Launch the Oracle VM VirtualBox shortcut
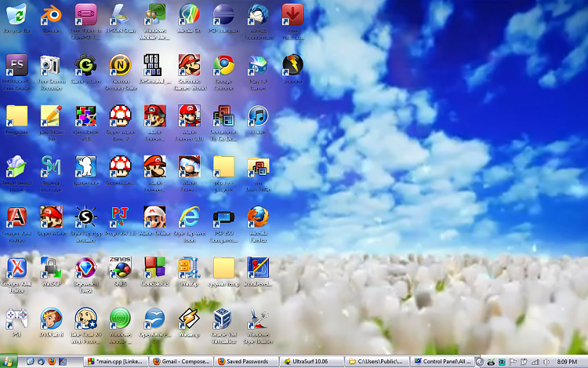Image resolution: width=588 pixels, height=368 pixels. (x=224, y=319)
